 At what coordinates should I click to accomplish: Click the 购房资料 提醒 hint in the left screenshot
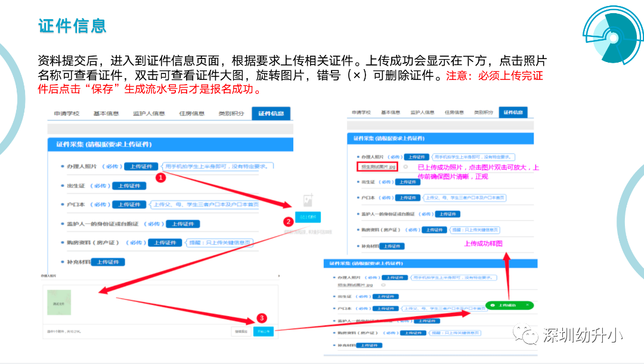(219, 243)
